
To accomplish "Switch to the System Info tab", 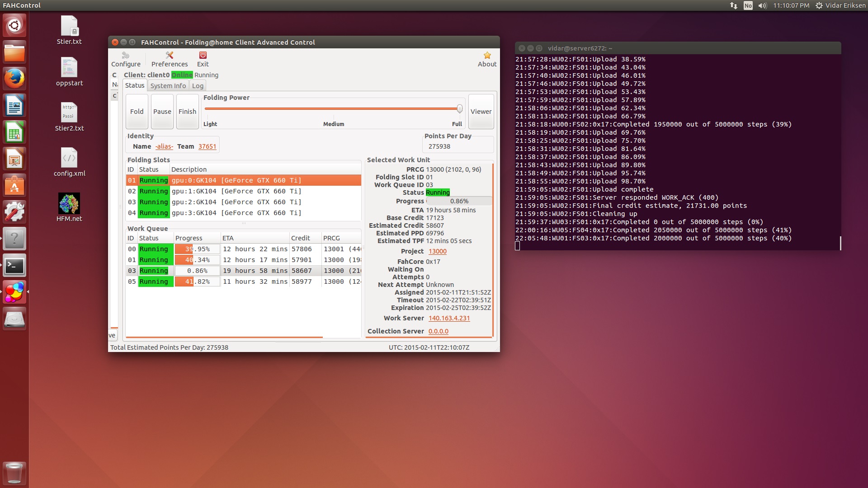I will point(168,86).
